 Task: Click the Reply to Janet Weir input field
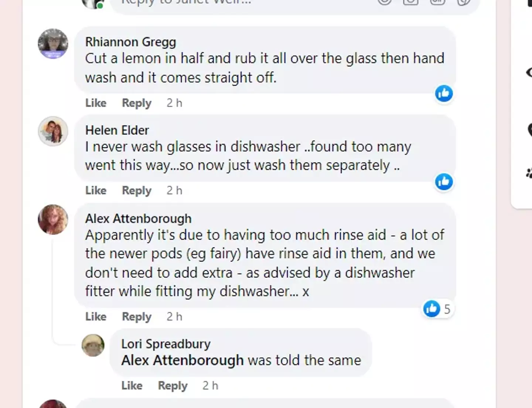click(222, 2)
